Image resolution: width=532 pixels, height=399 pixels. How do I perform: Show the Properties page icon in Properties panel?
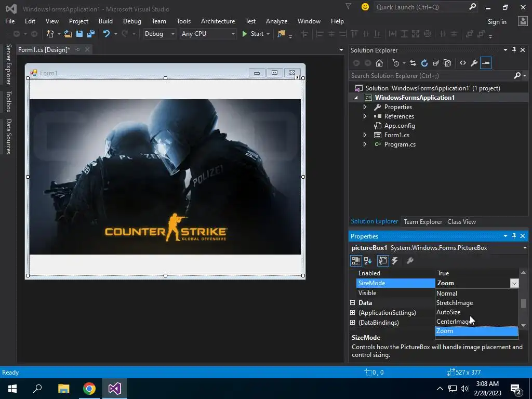(x=383, y=261)
